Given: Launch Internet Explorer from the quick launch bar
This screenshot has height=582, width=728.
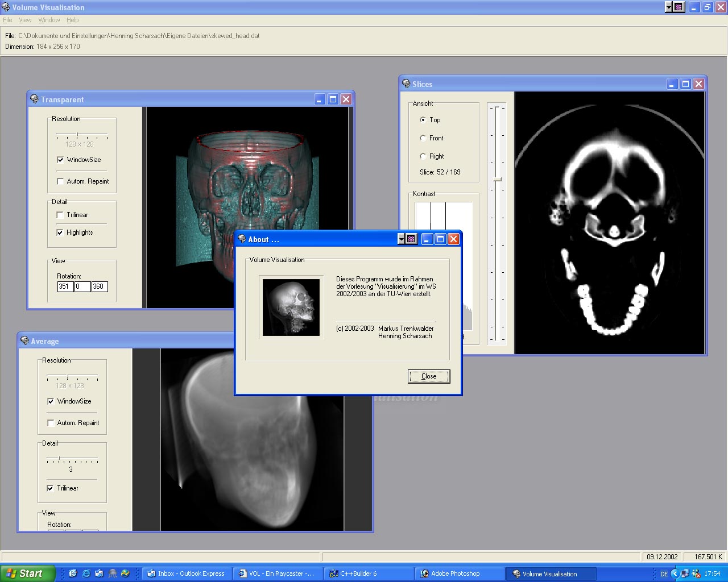Looking at the screenshot, I should coord(86,573).
